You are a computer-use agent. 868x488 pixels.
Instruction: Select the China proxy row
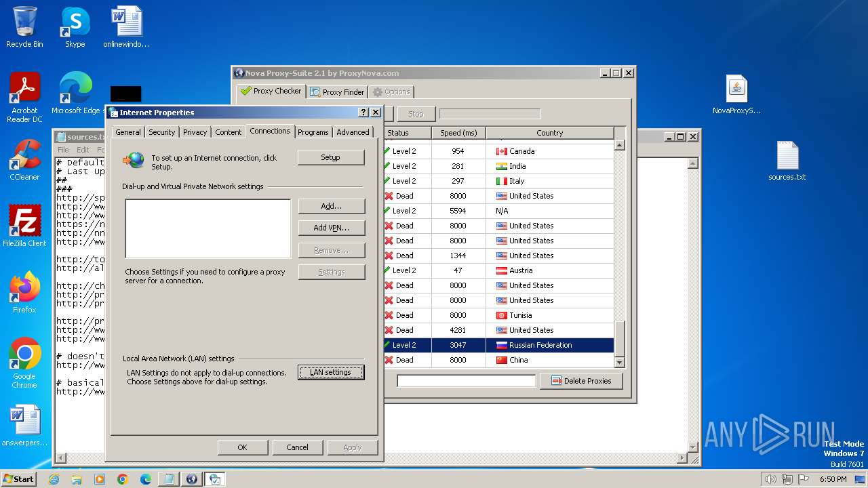[498, 360]
